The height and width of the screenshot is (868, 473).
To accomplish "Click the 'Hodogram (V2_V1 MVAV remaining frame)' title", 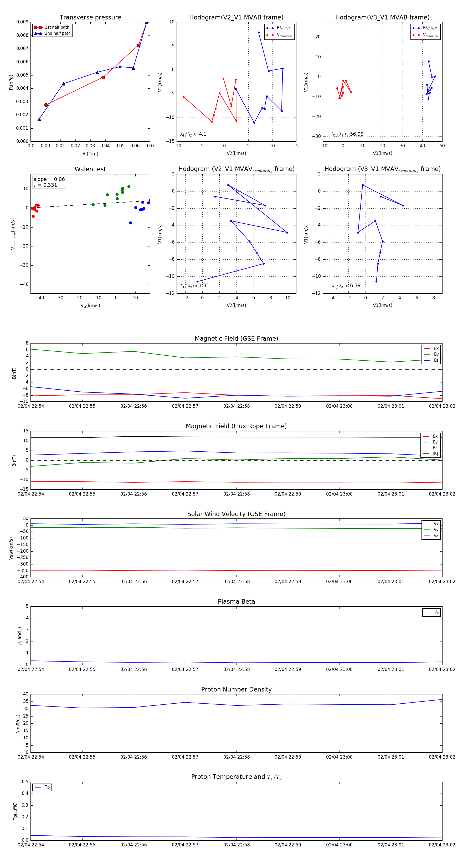I will [x=236, y=169].
